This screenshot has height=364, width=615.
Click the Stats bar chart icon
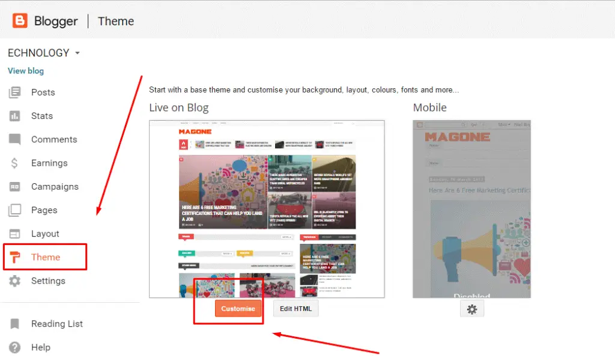(14, 116)
